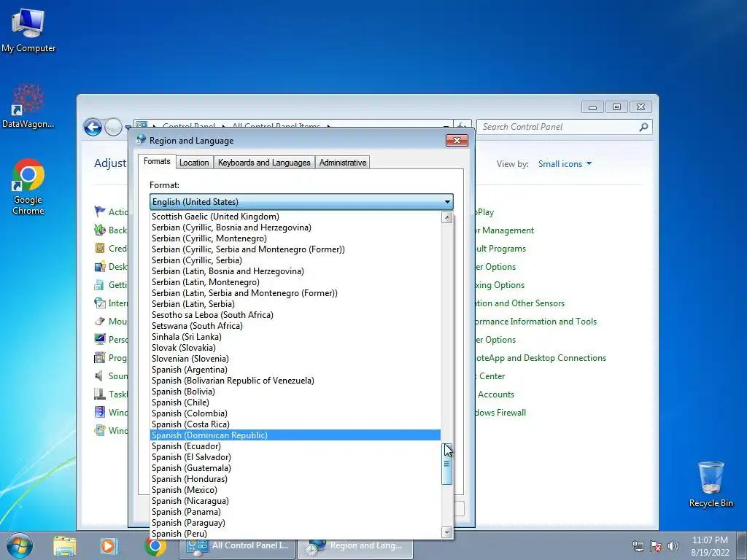The height and width of the screenshot is (560, 747).
Task: Open Chrome from the taskbar
Action: point(155,546)
